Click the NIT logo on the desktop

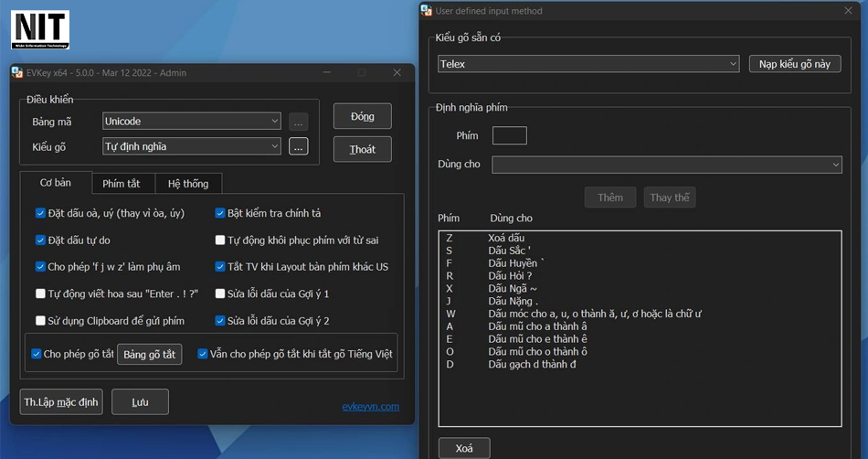pyautogui.click(x=40, y=29)
